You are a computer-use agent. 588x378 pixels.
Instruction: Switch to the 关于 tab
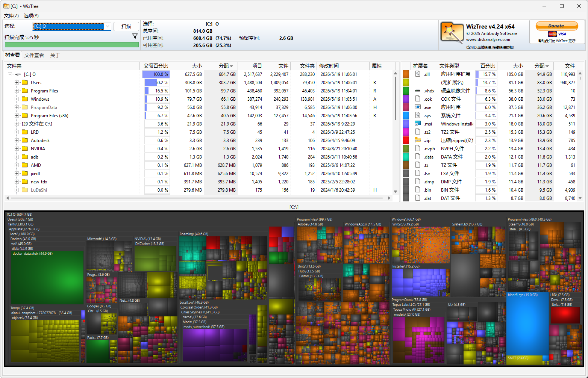(55, 55)
